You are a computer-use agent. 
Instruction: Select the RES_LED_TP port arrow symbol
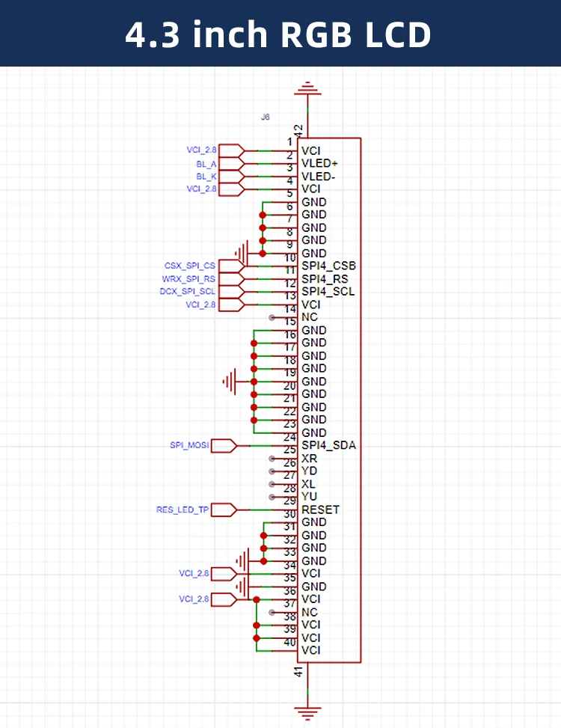(224, 510)
